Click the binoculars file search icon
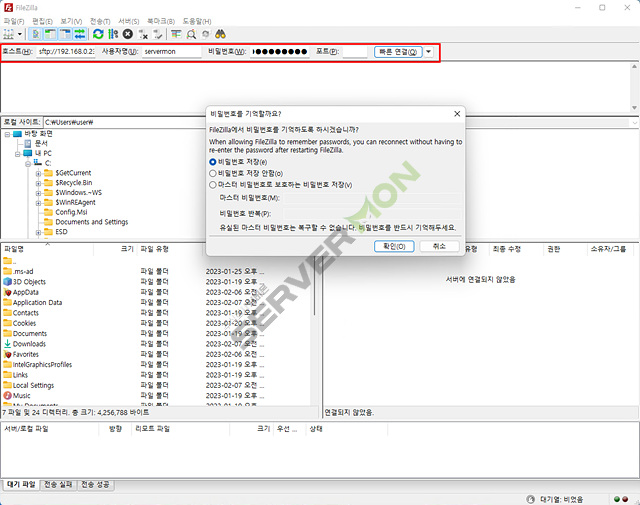Viewport: 640px width, 505px height. [220, 34]
